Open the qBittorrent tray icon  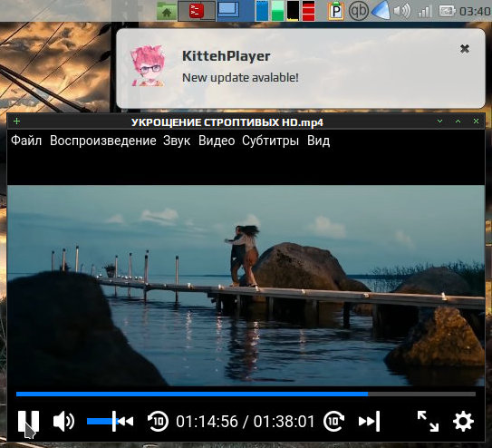[x=359, y=11]
